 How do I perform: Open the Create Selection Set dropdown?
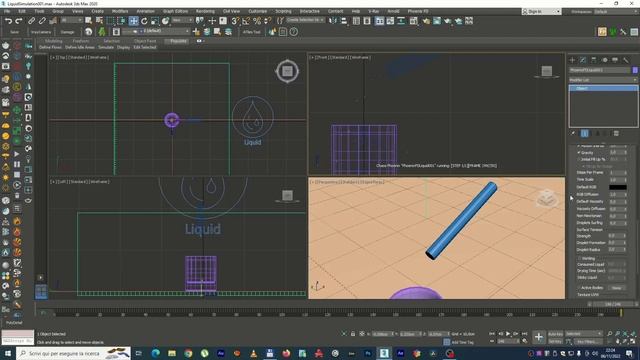point(306,20)
